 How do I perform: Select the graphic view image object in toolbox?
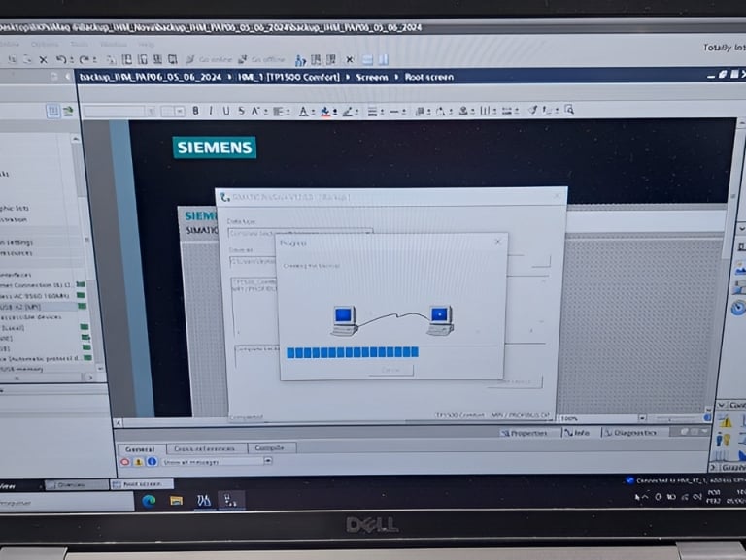[740, 269]
